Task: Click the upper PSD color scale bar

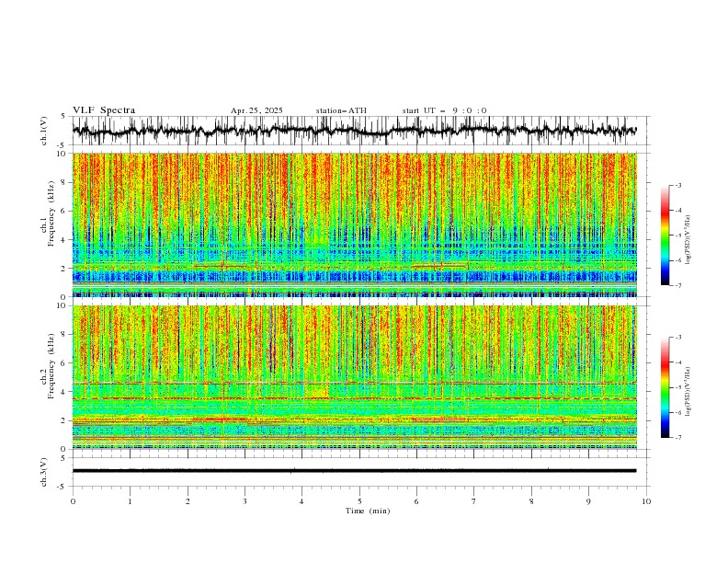Action: (665, 236)
